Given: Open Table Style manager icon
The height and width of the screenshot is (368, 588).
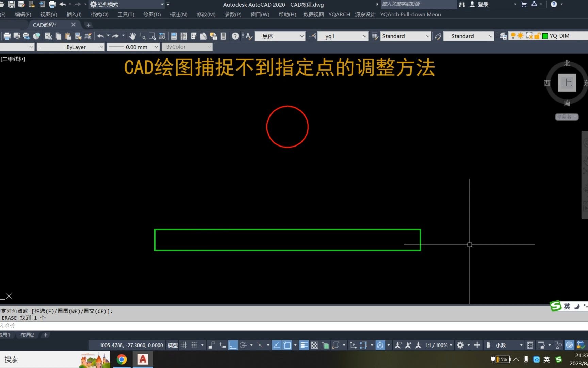Looking at the screenshot, I should pyautogui.click(x=375, y=36).
